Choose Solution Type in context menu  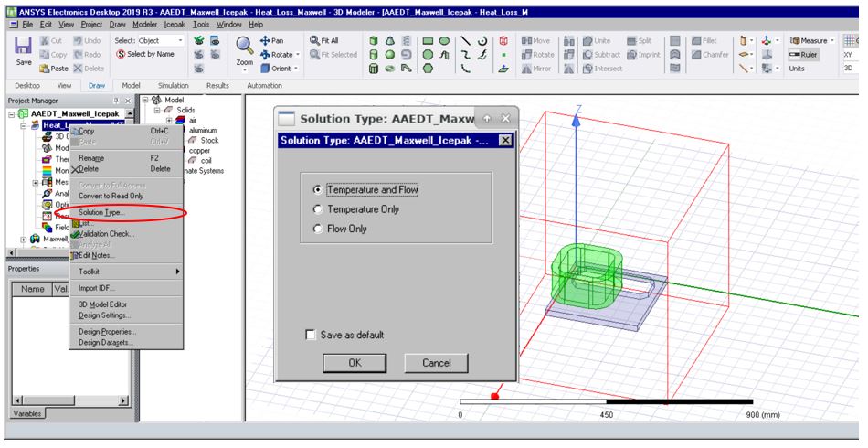click(x=126, y=212)
